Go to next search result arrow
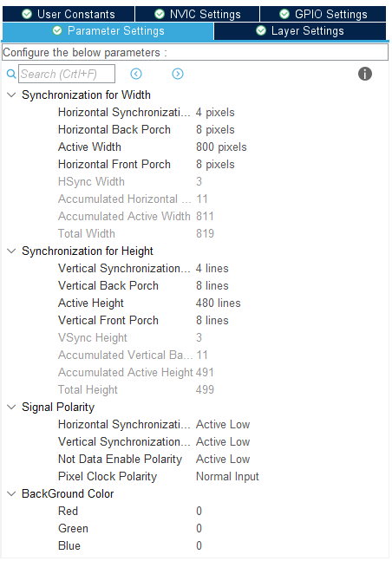The image size is (392, 561). click(x=178, y=74)
